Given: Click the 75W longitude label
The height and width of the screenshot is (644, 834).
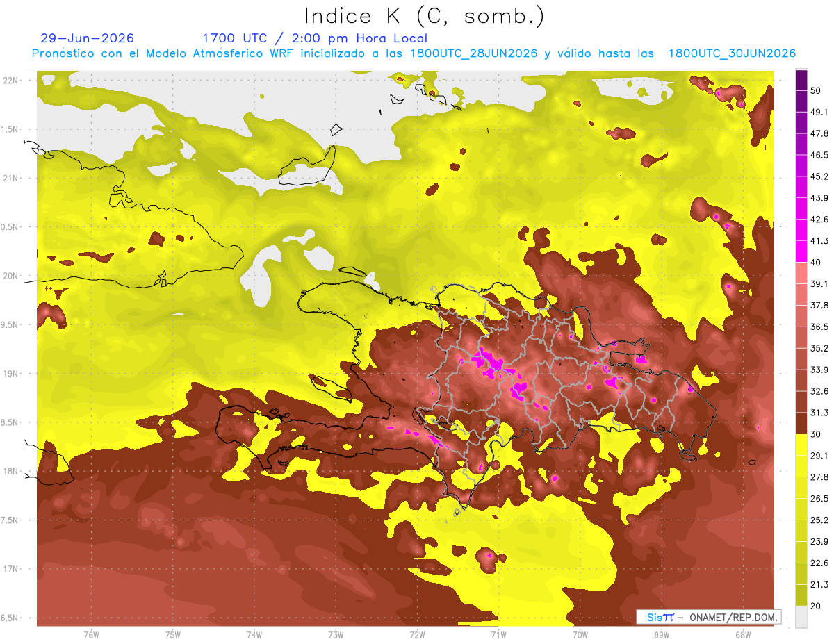Looking at the screenshot, I should point(173,634).
